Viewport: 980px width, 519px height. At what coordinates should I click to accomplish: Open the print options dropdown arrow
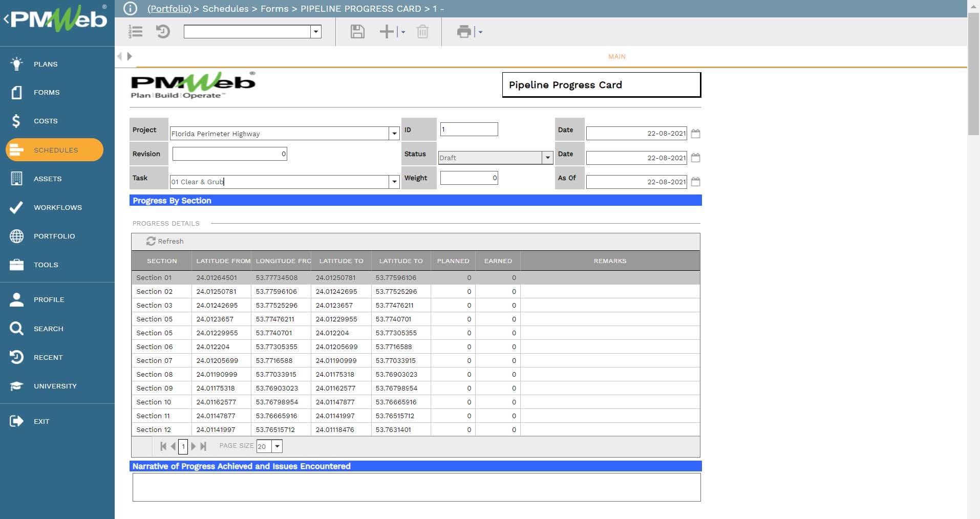(x=480, y=32)
